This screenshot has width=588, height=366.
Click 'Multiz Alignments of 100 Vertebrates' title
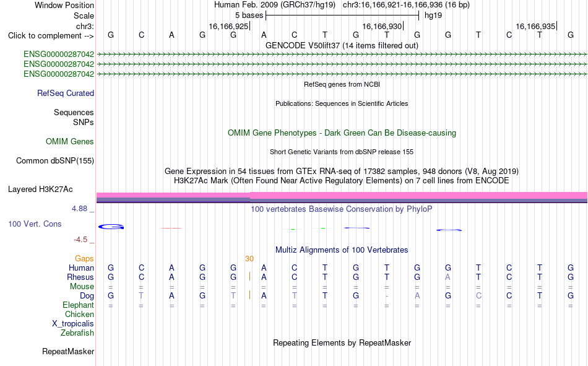point(342,250)
